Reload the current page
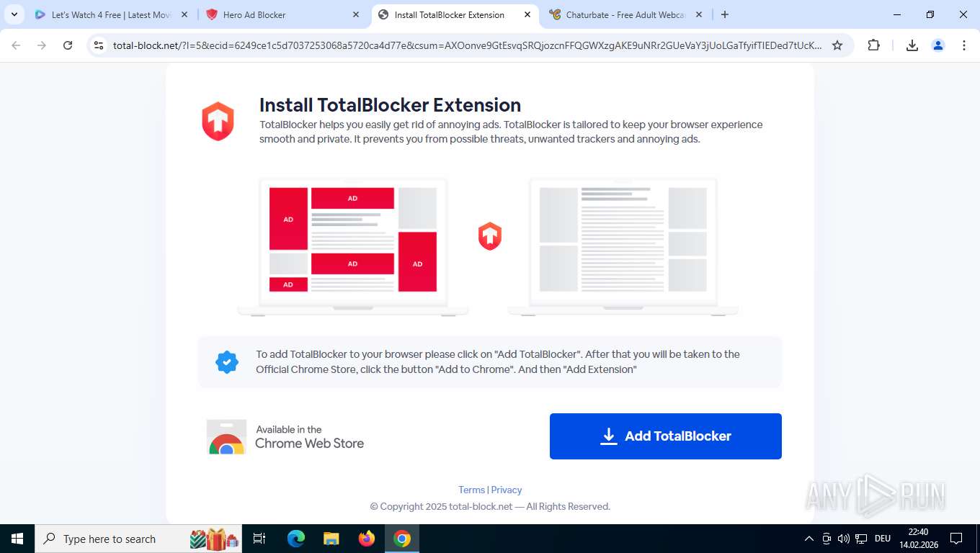Image resolution: width=980 pixels, height=553 pixels. (x=68, y=45)
